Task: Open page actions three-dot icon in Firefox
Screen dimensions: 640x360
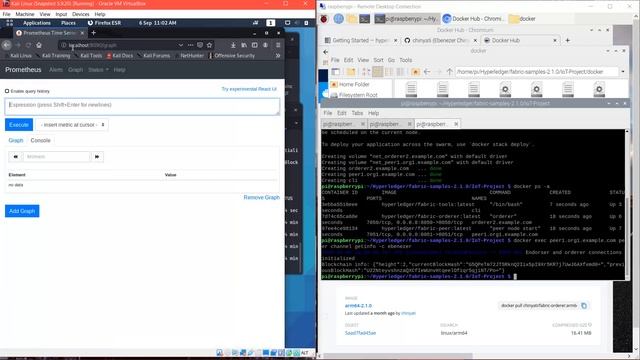Action: coord(190,45)
